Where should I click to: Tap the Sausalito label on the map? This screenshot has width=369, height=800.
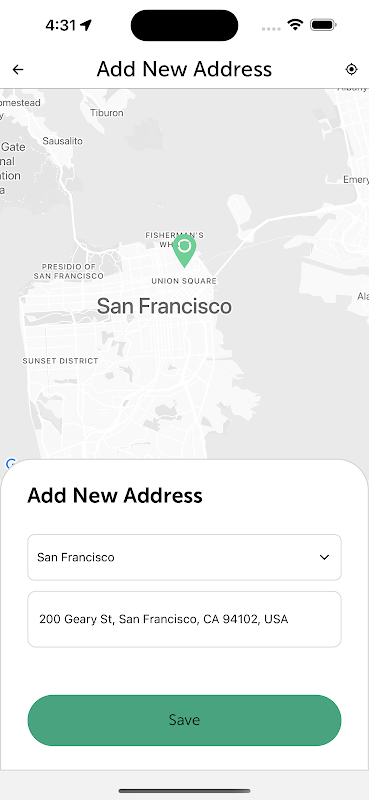pyautogui.click(x=62, y=141)
